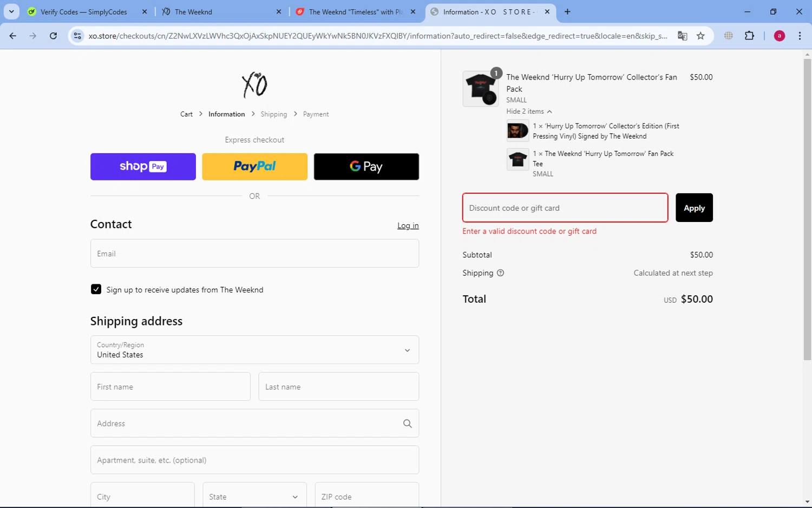Open the Country/Region dropdown
The image size is (812, 508).
click(x=254, y=350)
